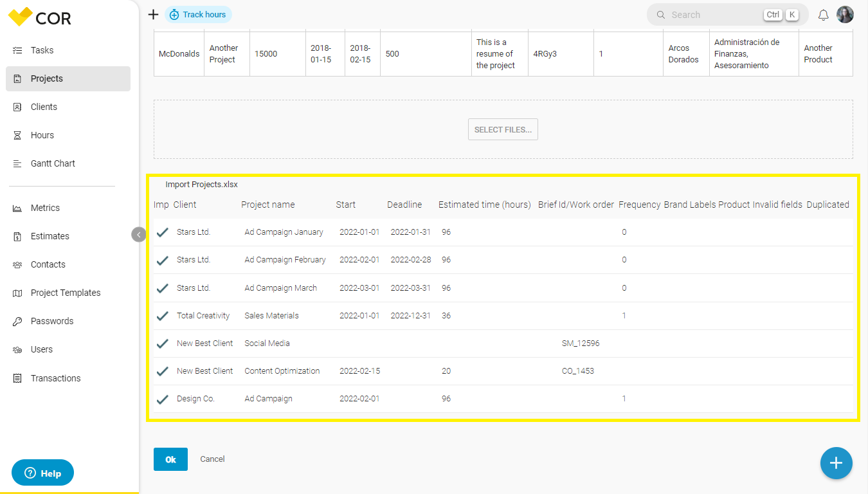The height and width of the screenshot is (494, 868).
Task: Go to Passwords section
Action: point(52,321)
